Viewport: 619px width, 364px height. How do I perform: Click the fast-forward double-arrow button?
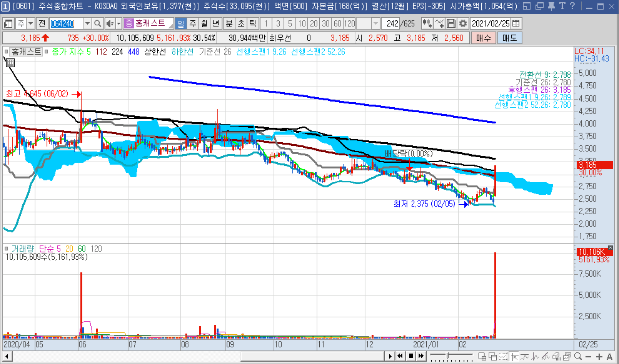pos(421,356)
